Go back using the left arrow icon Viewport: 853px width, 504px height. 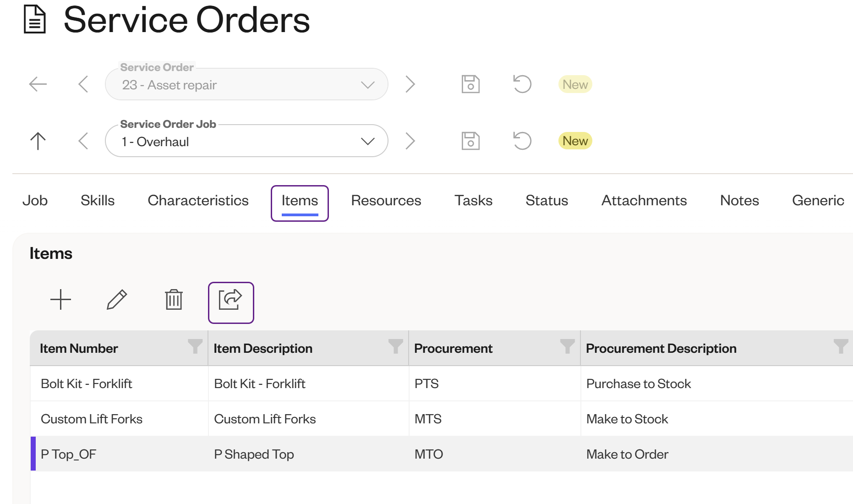[x=38, y=84]
